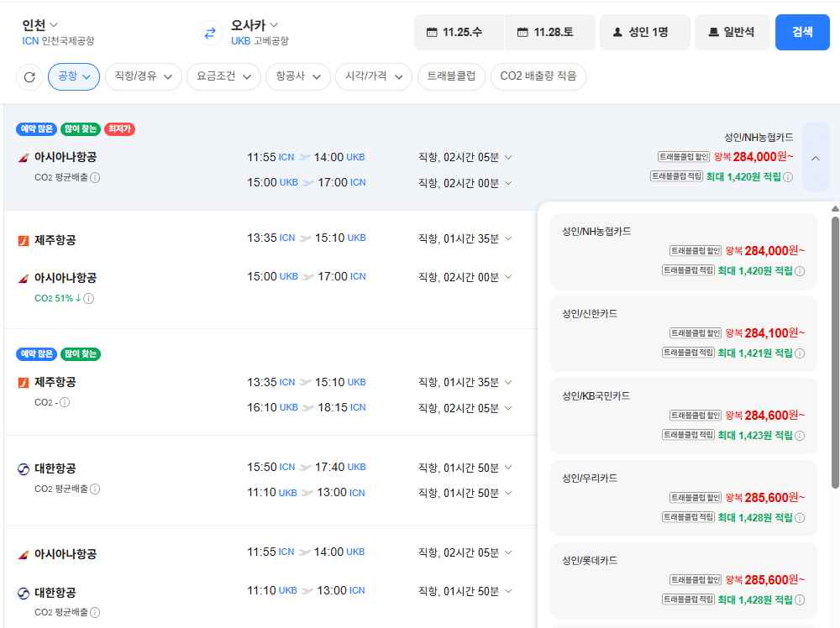Open seat class selector 일반석
840x628 pixels.
point(732,32)
